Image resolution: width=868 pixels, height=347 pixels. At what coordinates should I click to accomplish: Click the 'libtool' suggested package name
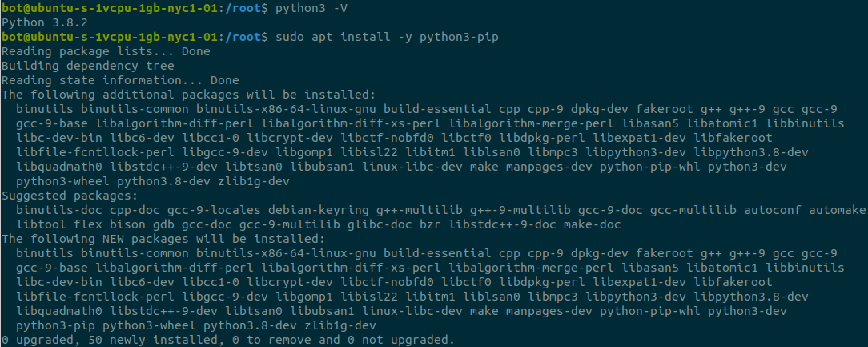42,224
